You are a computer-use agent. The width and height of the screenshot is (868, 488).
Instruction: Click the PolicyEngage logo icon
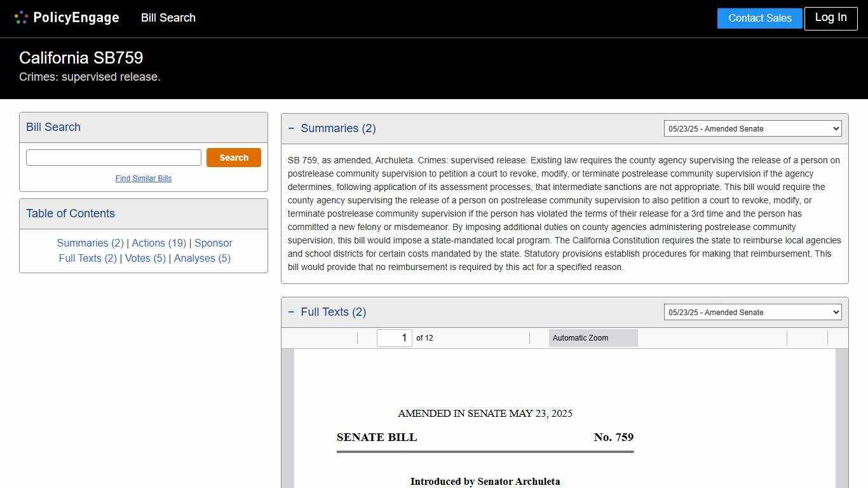[x=21, y=17]
